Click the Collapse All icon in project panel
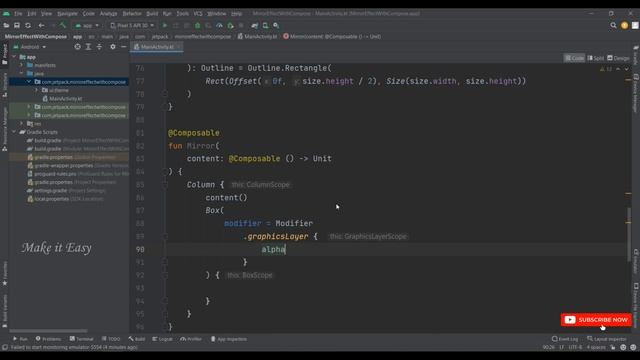The width and height of the screenshot is (640, 360). click(x=99, y=47)
